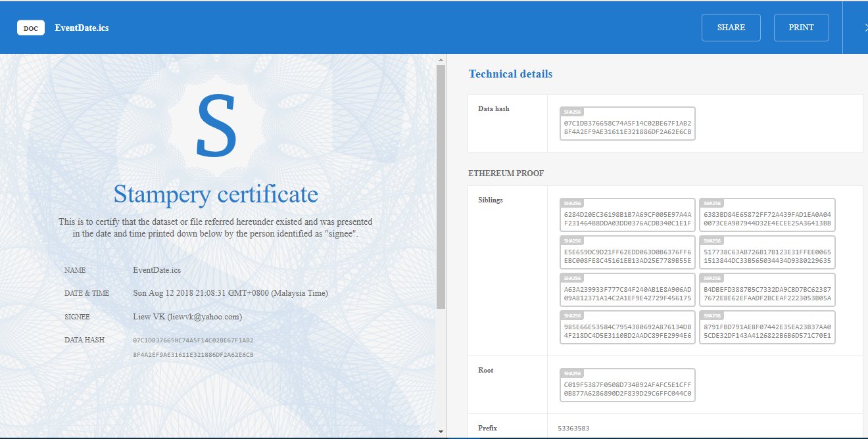This screenshot has width=868, height=439.
Task: Click the ETHEREUM PROOF section heading
Action: 506,173
